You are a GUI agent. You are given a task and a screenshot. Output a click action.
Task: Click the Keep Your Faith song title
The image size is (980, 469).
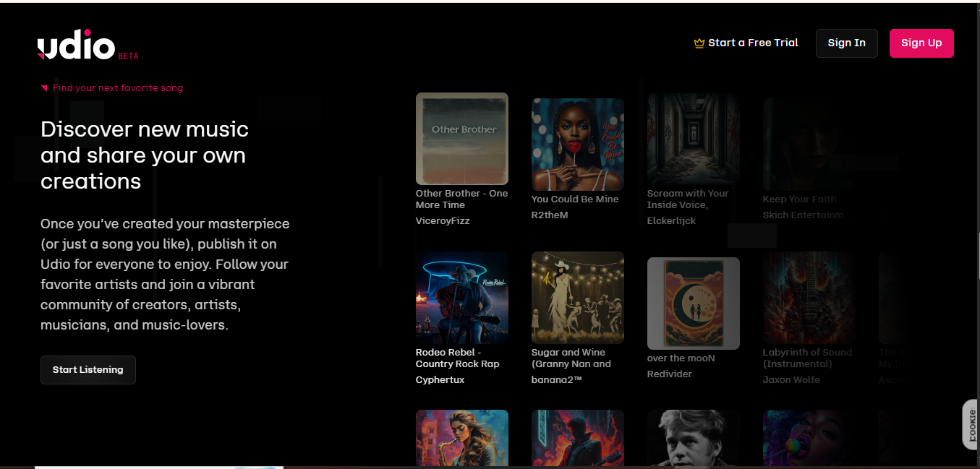click(x=799, y=199)
